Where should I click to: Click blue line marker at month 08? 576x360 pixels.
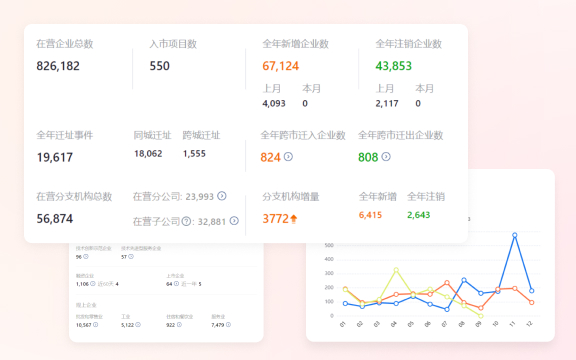point(464,280)
